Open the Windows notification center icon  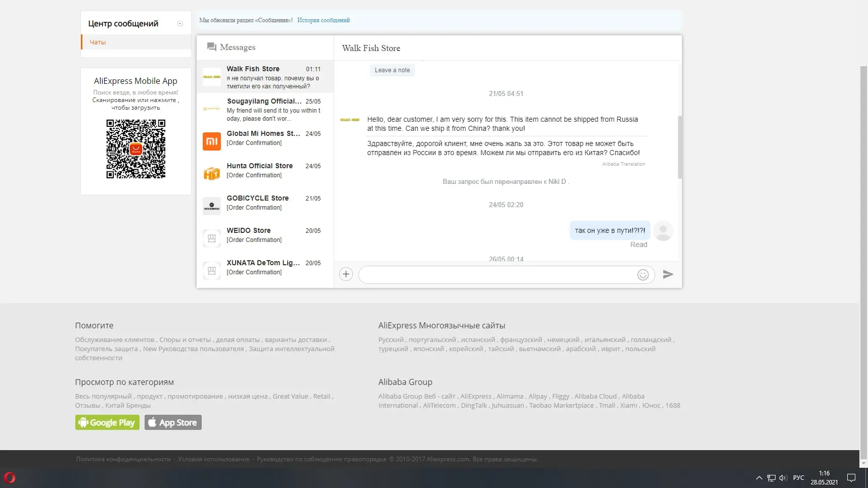point(851,478)
